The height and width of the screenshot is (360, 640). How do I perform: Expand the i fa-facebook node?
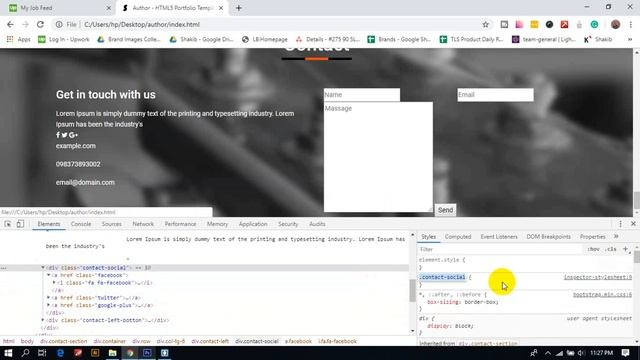(54, 282)
